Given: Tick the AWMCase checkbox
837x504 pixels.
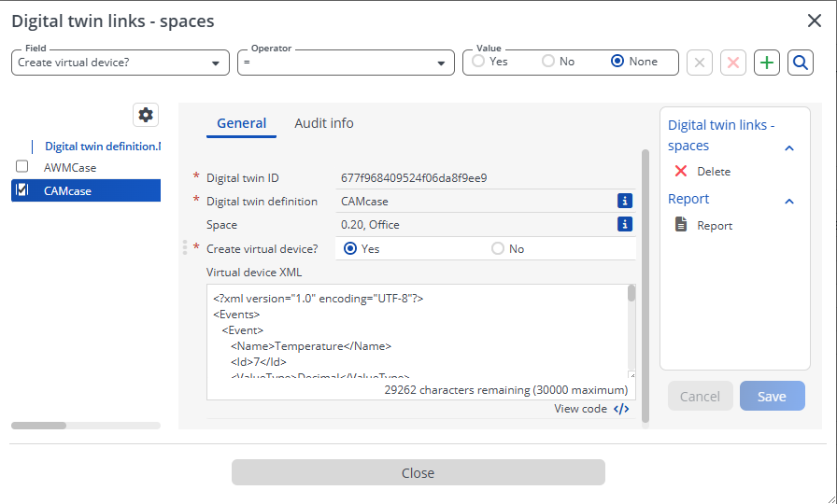Looking at the screenshot, I should (x=21, y=167).
